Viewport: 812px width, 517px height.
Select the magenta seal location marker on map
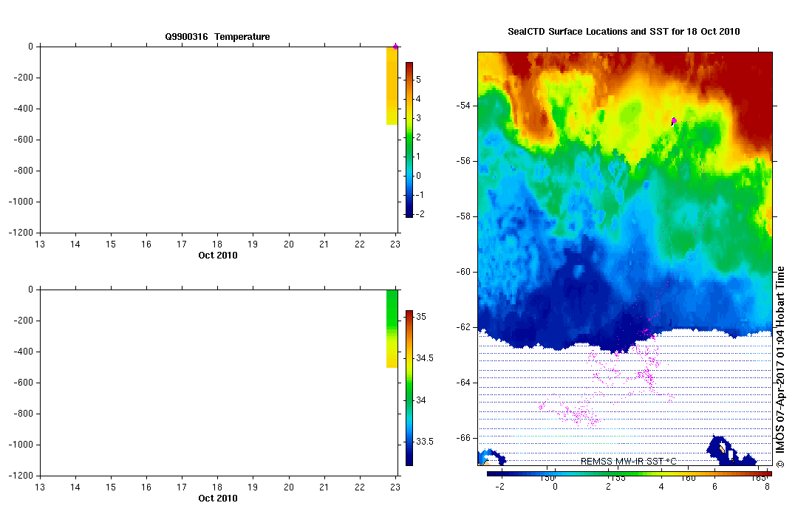tap(674, 120)
